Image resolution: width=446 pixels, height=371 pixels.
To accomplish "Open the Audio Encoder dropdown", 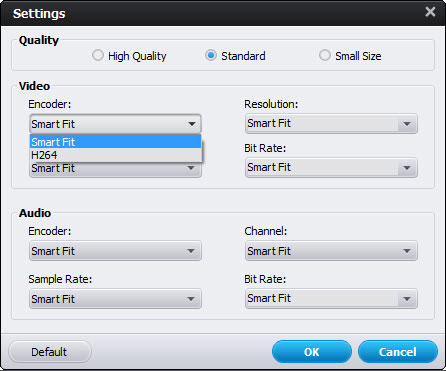I will pyautogui.click(x=115, y=251).
